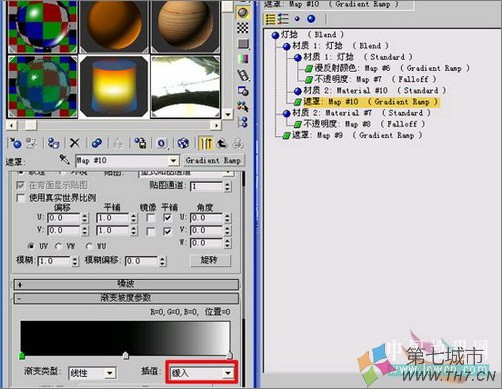This screenshot has width=502, height=389.
Task: Select the middle gradient flag
Action: pyautogui.click(x=126, y=355)
